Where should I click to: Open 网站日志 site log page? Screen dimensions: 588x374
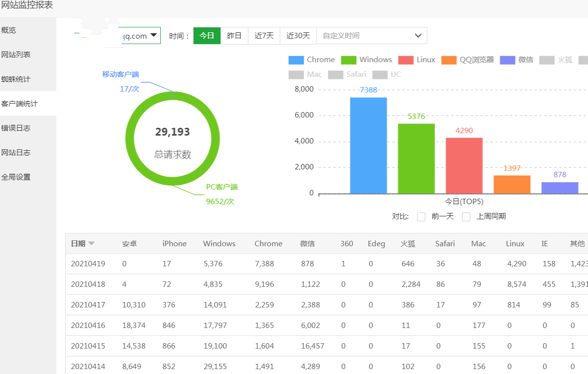[x=28, y=153]
